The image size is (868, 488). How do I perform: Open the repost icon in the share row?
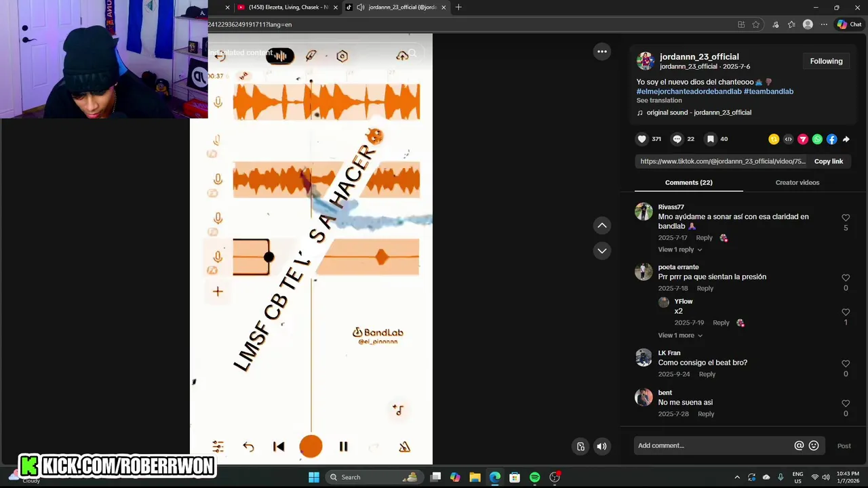[774, 139]
